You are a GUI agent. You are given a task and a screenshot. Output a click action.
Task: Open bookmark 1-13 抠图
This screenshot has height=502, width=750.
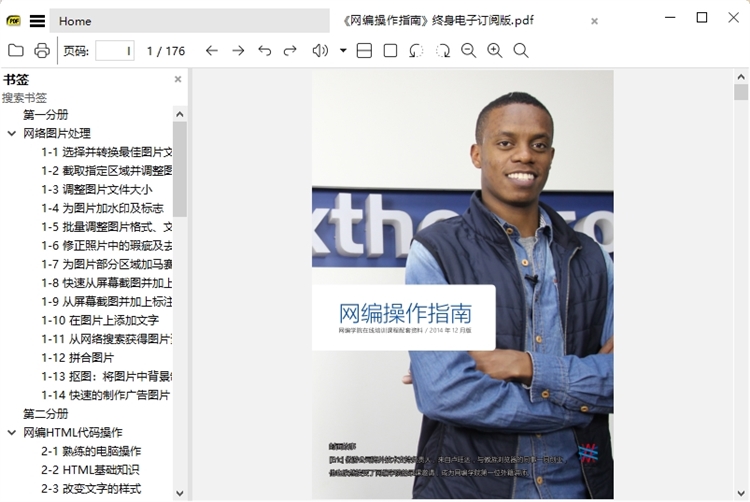(106, 376)
